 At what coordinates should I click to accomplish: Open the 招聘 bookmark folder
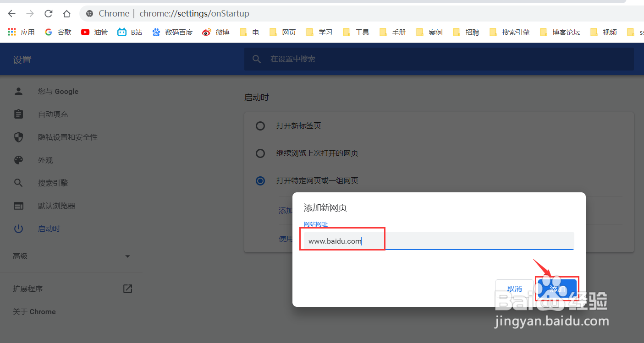tap(466, 32)
